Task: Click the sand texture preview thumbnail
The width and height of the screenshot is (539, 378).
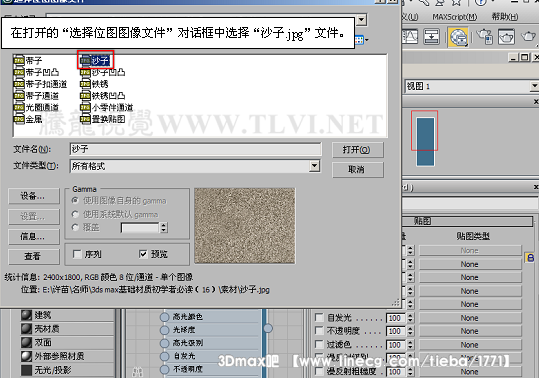Action: [245, 226]
